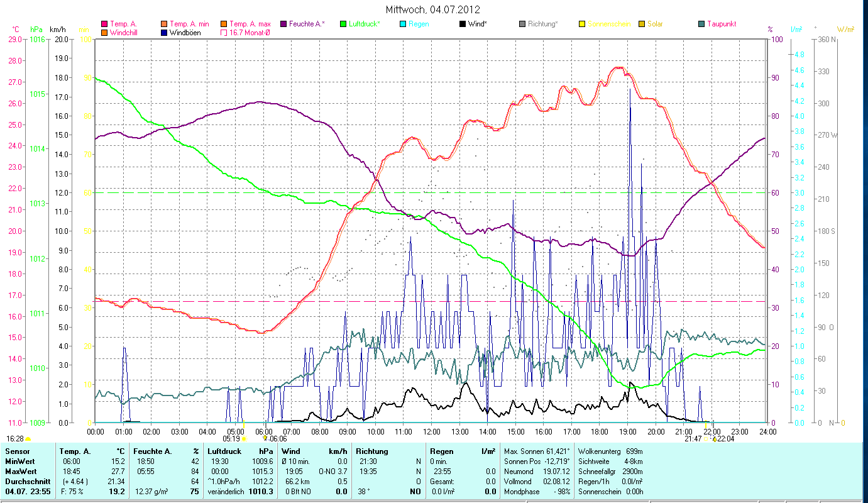Click the green Luftdruck legend square

[343, 25]
